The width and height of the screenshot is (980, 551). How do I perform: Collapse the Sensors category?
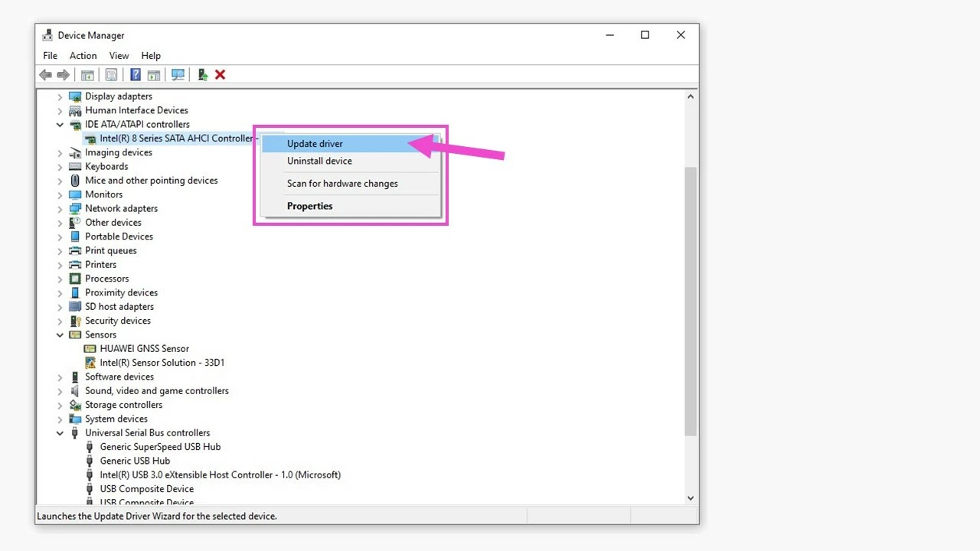60,335
